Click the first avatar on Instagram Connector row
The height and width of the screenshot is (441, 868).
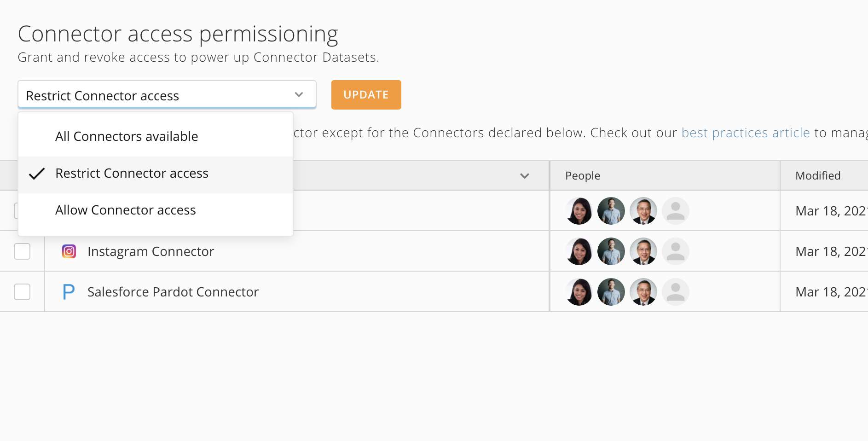pyautogui.click(x=579, y=251)
